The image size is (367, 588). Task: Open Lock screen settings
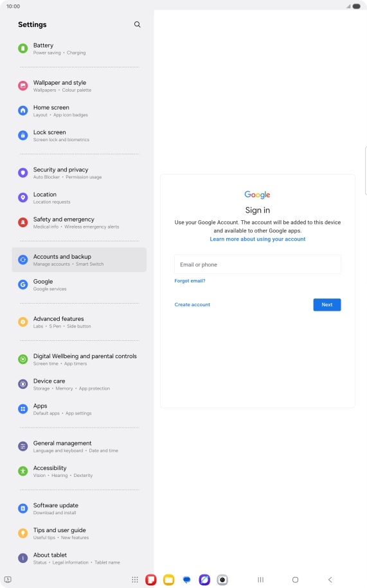[79, 135]
